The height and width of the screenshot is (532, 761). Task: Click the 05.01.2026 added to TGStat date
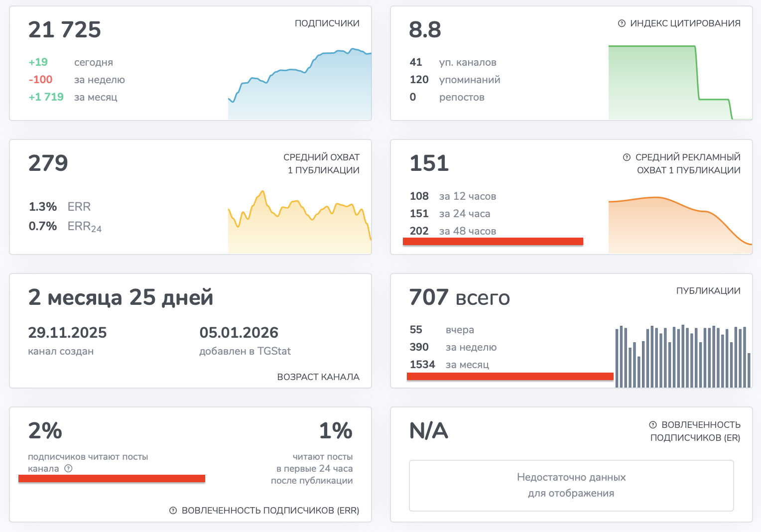tap(239, 333)
